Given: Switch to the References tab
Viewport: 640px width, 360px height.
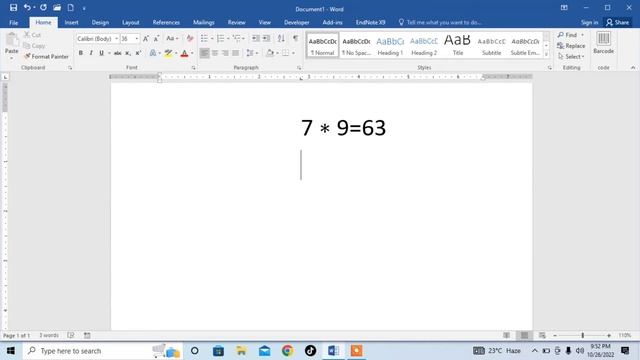Looking at the screenshot, I should click(x=166, y=22).
